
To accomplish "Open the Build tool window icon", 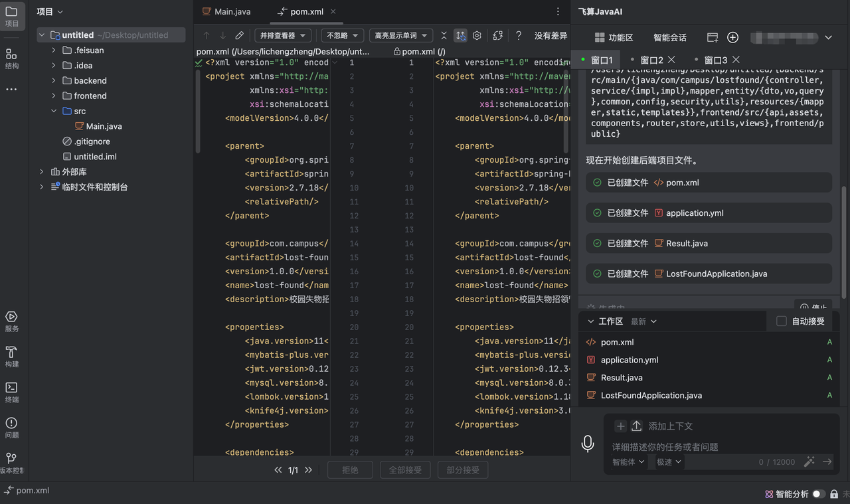I will tap(11, 357).
